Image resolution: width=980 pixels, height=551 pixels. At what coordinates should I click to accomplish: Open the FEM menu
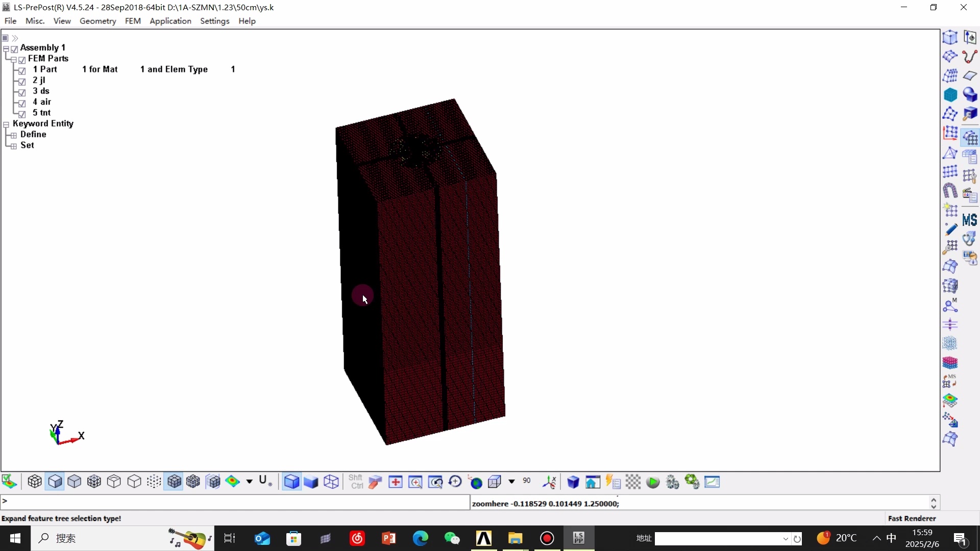133,21
